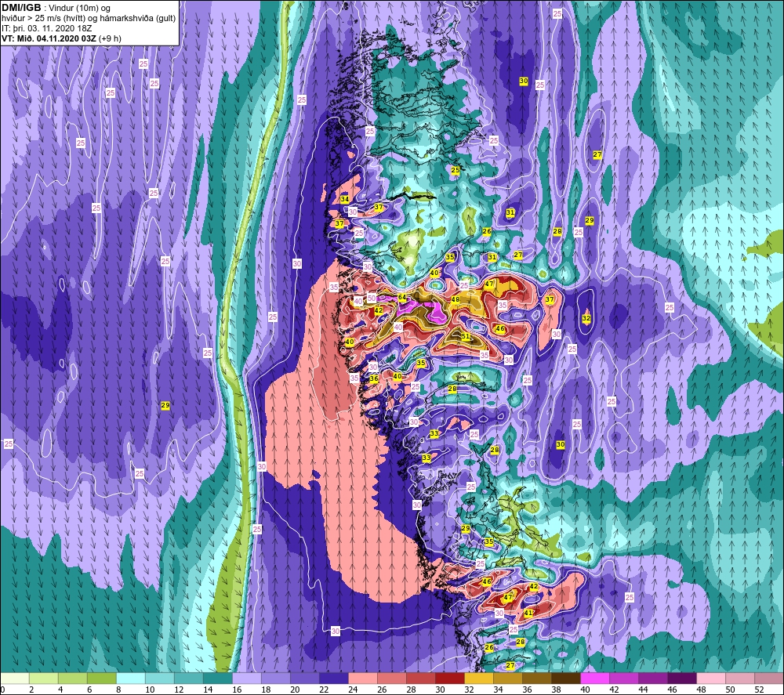Viewport: 784px width, 695px height.
Task: Pick the light pink 48–50 legend swatch
Action: point(711,678)
